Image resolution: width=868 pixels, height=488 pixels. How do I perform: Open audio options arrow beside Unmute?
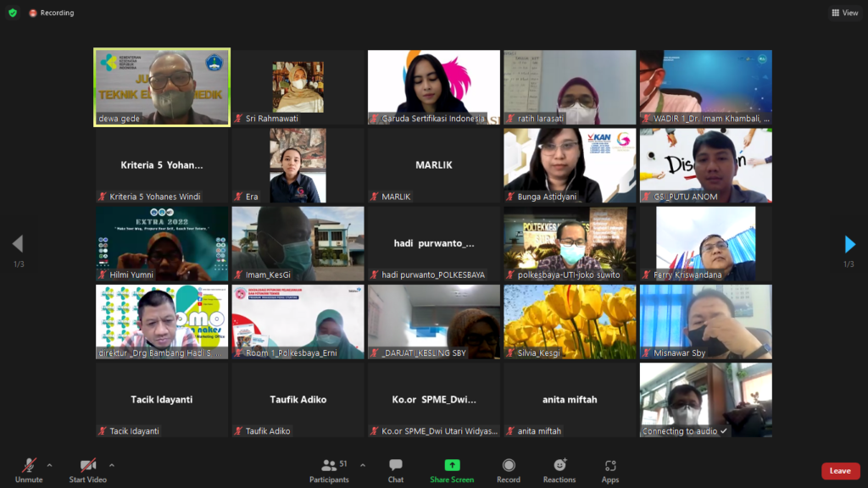[x=49, y=465]
